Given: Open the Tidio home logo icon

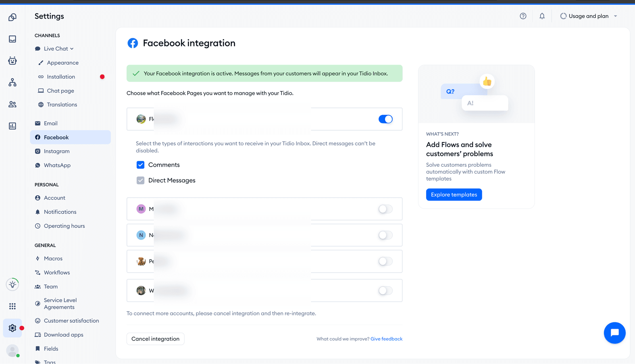Looking at the screenshot, I should point(13,17).
